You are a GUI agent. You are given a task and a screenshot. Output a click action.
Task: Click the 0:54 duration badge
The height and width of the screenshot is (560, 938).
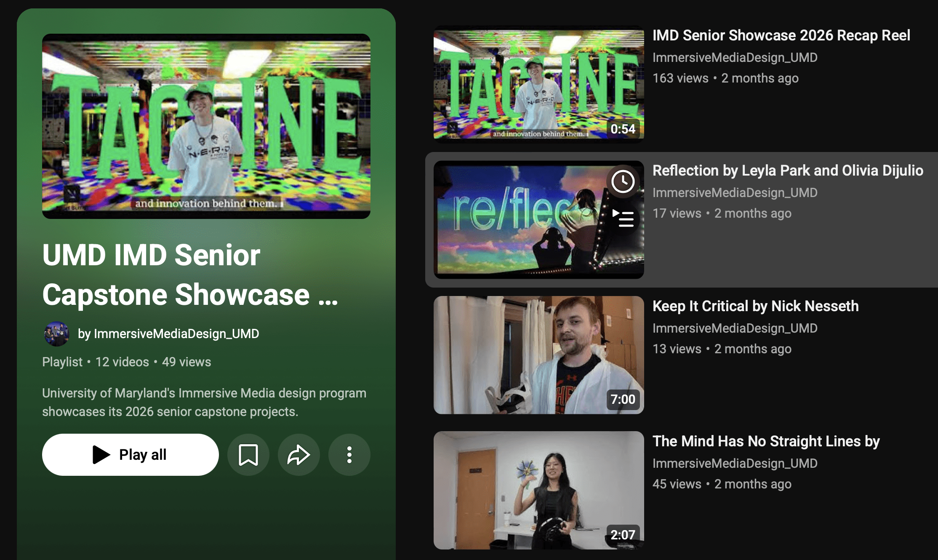click(623, 129)
